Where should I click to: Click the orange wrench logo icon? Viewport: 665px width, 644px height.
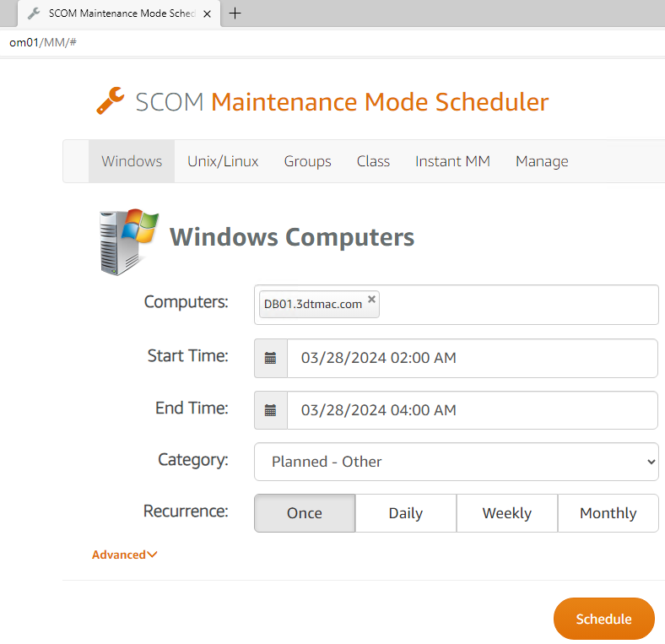pos(111,101)
